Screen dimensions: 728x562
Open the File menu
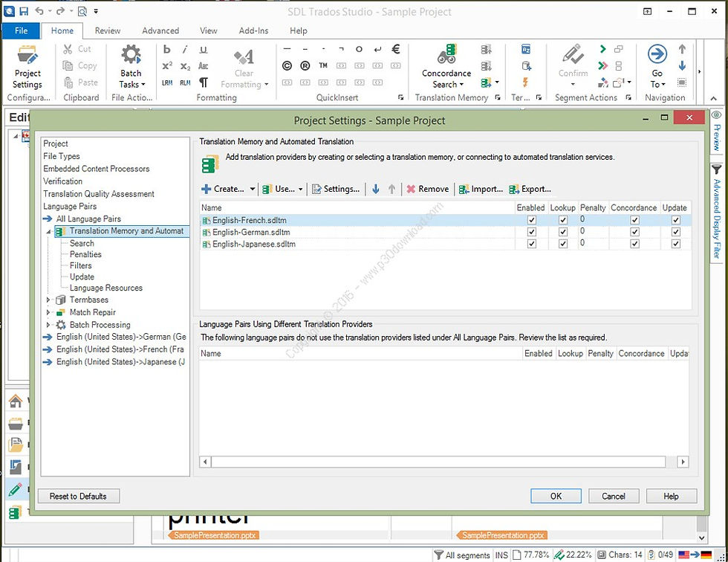click(21, 30)
